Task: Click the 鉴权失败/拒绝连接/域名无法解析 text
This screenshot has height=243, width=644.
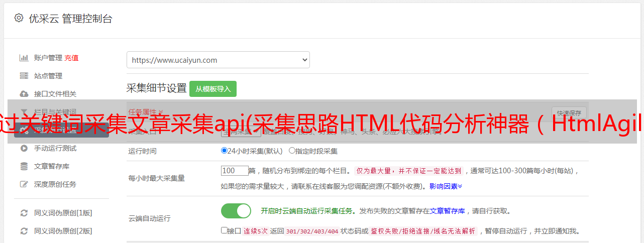Action: [423, 231]
